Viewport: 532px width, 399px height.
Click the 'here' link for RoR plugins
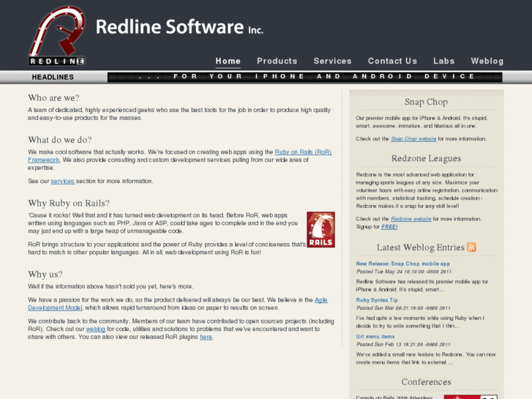206,337
